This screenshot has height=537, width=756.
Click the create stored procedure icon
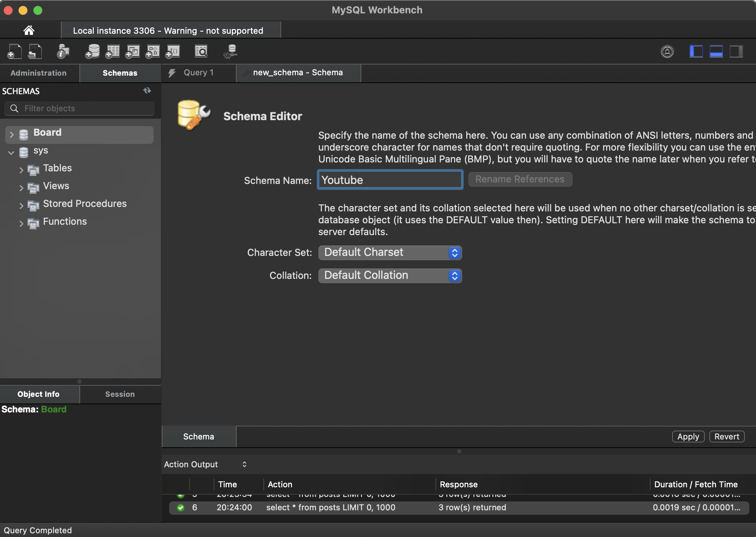tap(152, 51)
